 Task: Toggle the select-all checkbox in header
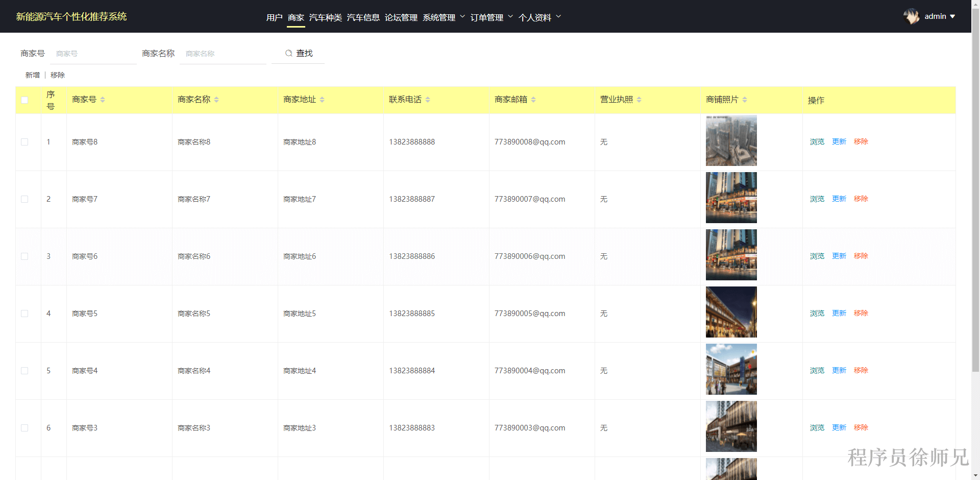tap(24, 100)
